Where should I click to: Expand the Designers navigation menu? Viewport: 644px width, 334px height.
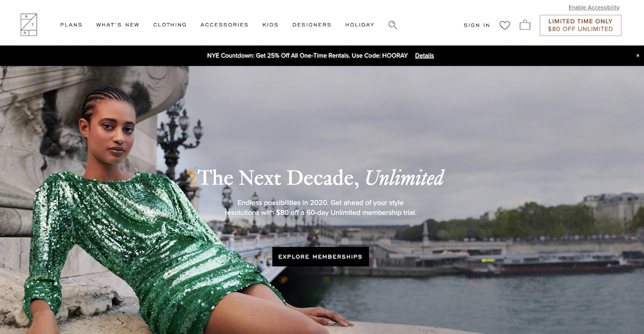pyautogui.click(x=312, y=25)
